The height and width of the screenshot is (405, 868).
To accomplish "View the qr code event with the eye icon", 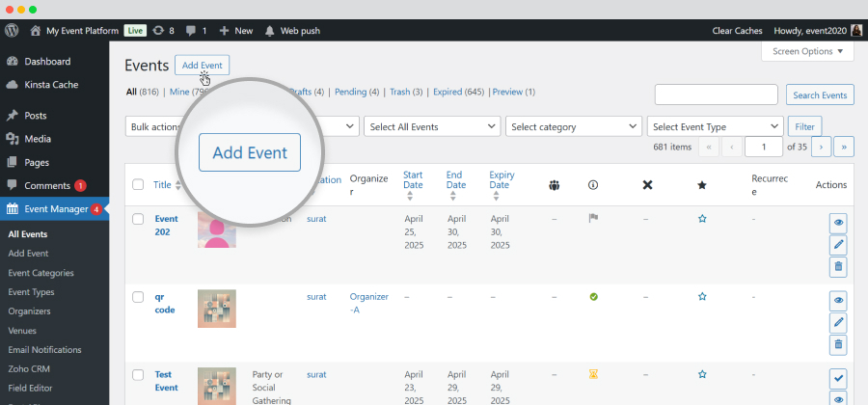I will click(838, 301).
